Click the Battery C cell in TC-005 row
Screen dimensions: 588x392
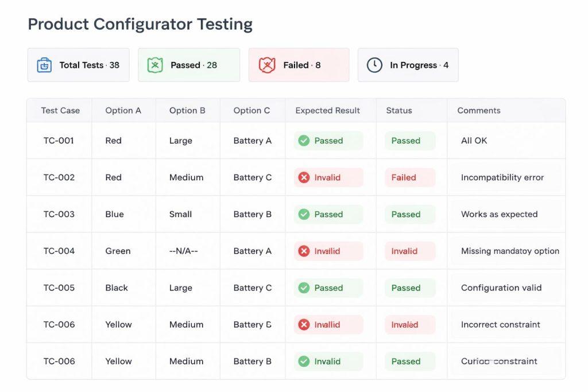click(252, 288)
